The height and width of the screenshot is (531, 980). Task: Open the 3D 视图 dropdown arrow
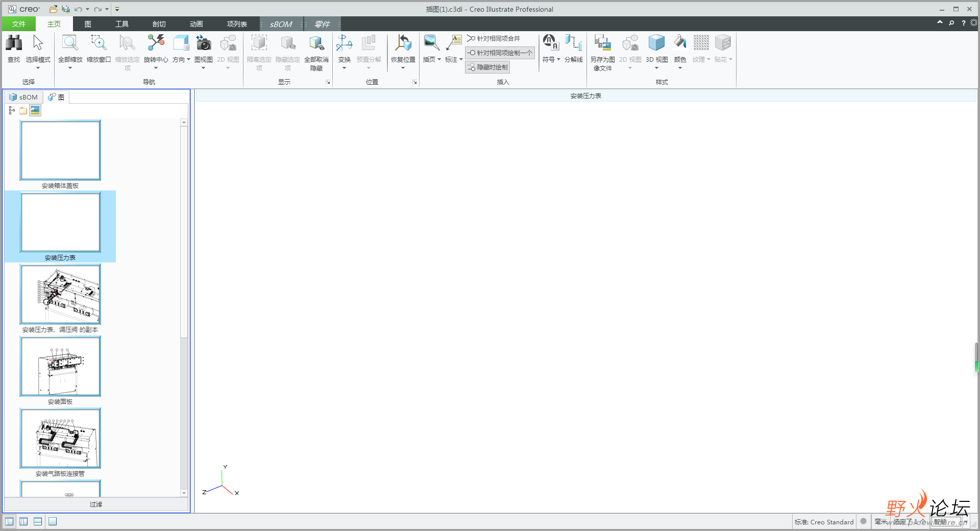coord(657,68)
